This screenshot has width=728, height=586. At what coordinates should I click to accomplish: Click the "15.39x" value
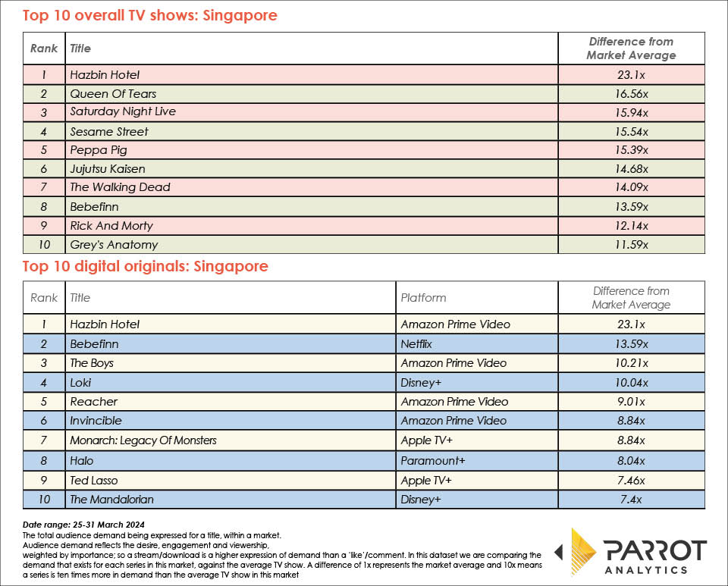[632, 150]
